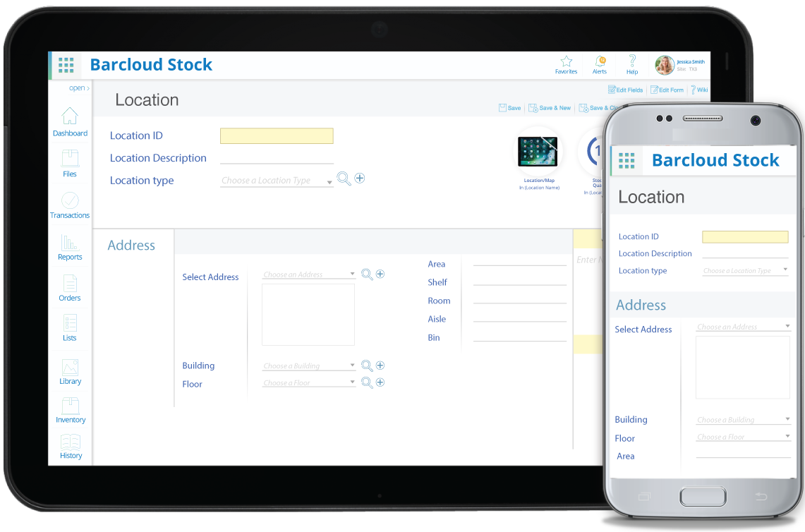Click address text box on tablet
805x532 pixels.
pos(308,315)
